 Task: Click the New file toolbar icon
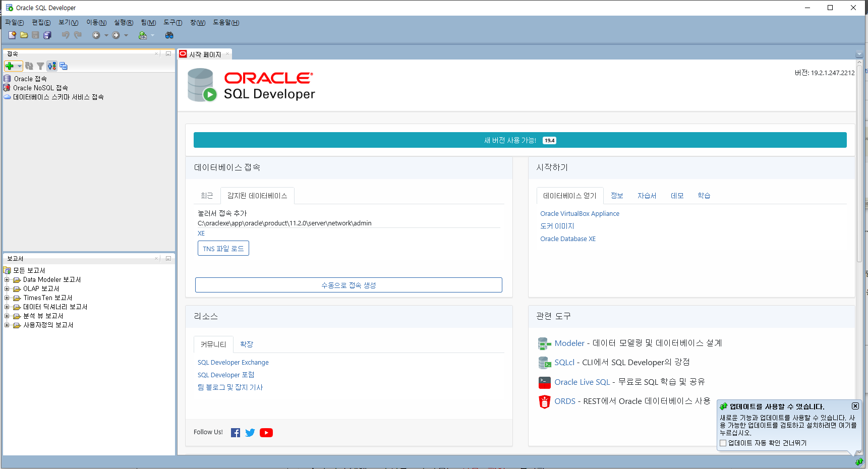pos(12,35)
